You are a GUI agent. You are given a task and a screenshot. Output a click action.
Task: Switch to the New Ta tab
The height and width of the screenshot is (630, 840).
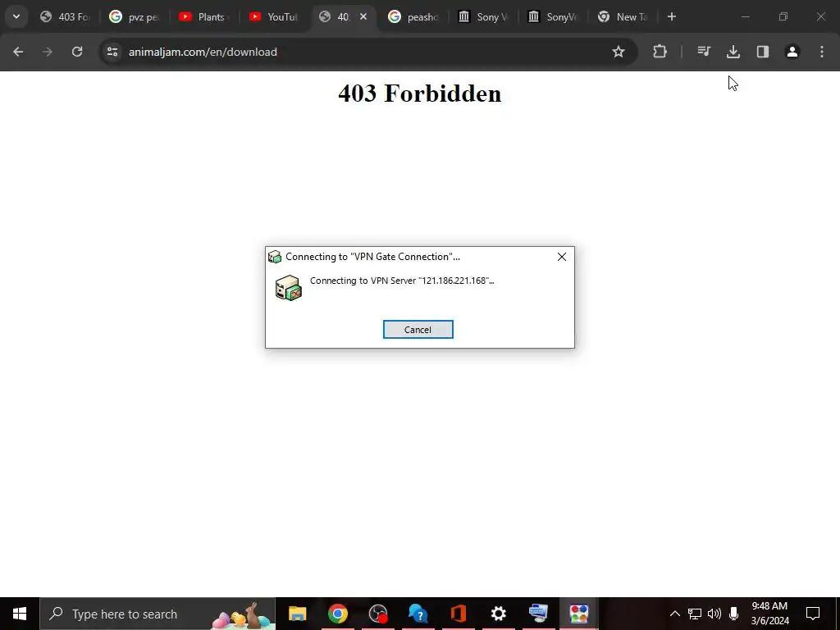click(623, 16)
